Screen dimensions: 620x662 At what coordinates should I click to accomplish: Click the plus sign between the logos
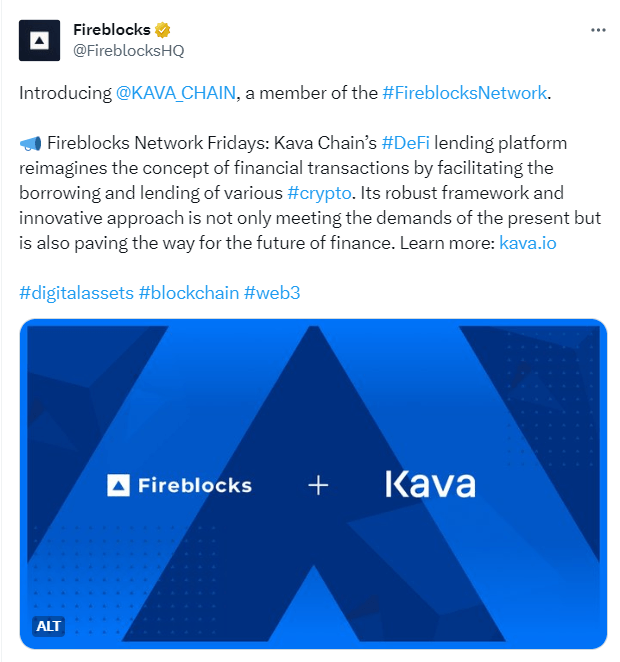(318, 486)
